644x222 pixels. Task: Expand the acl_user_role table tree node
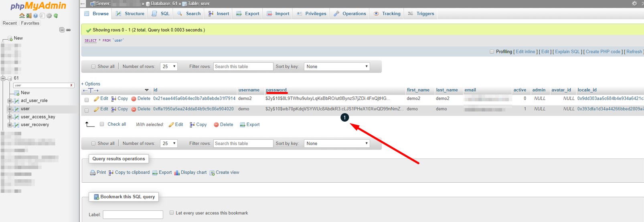[x=10, y=101]
